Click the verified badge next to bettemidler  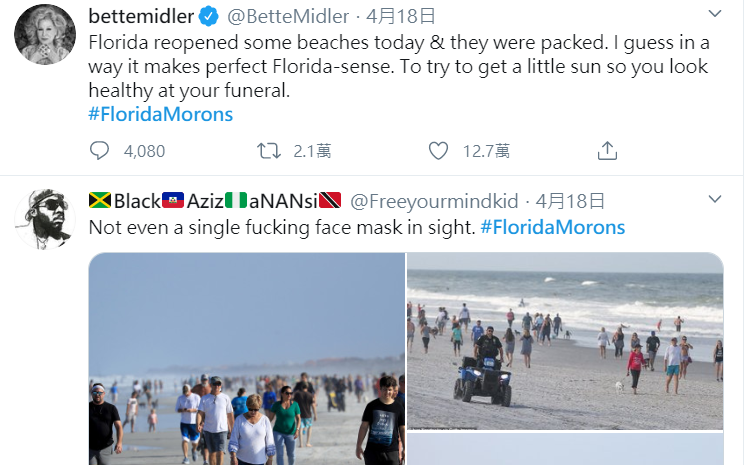coord(210,16)
